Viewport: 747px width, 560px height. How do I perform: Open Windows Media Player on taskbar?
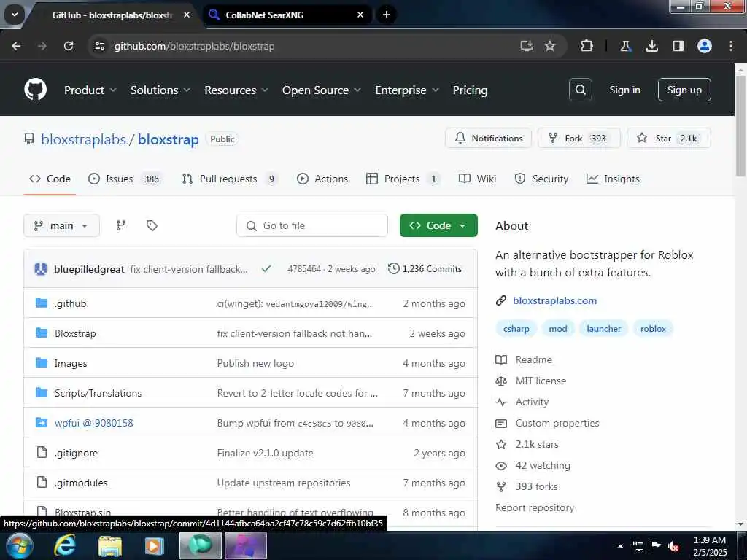click(154, 545)
